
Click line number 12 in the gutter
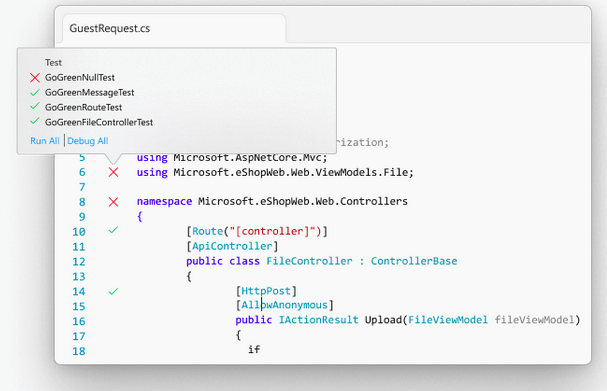(x=79, y=262)
